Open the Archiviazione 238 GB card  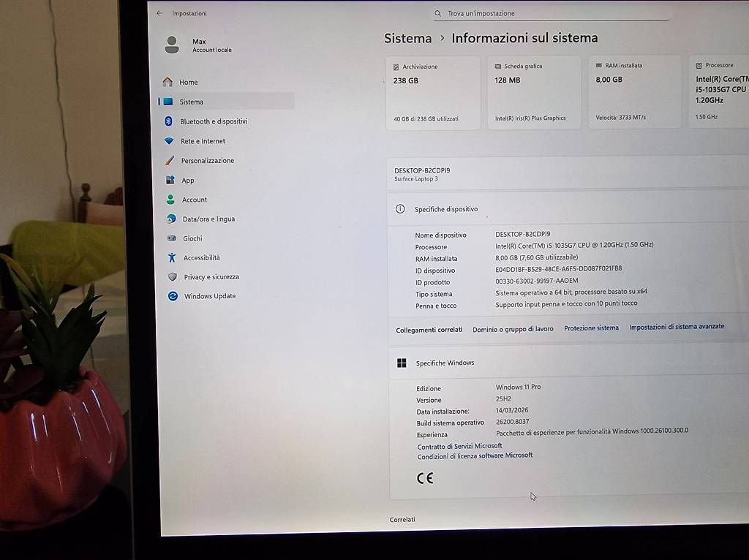[433, 93]
